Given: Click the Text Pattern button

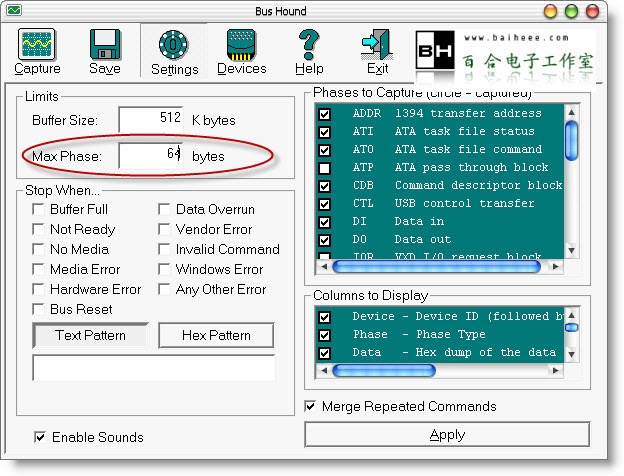Looking at the screenshot, I should [90, 335].
